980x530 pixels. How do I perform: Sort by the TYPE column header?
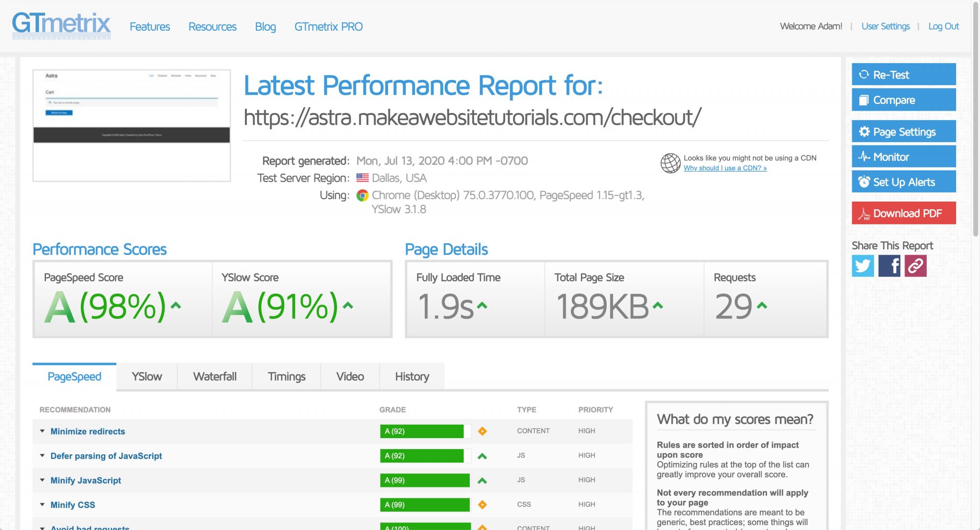(x=526, y=410)
